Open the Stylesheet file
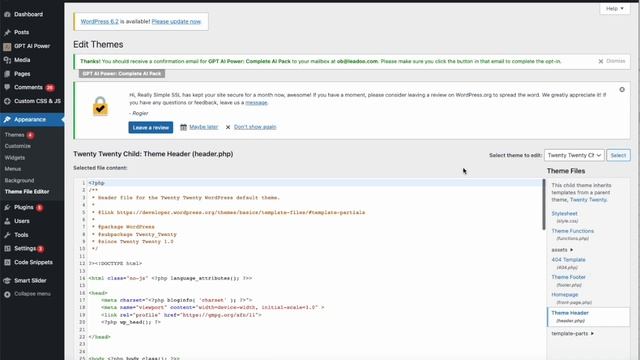Image resolution: width=640 pixels, height=360 pixels. tap(564, 213)
